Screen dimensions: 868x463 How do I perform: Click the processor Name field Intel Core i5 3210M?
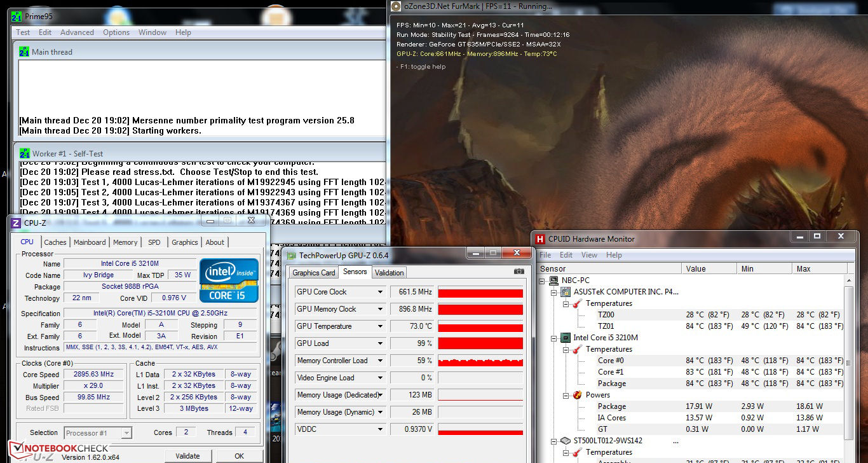130,264
